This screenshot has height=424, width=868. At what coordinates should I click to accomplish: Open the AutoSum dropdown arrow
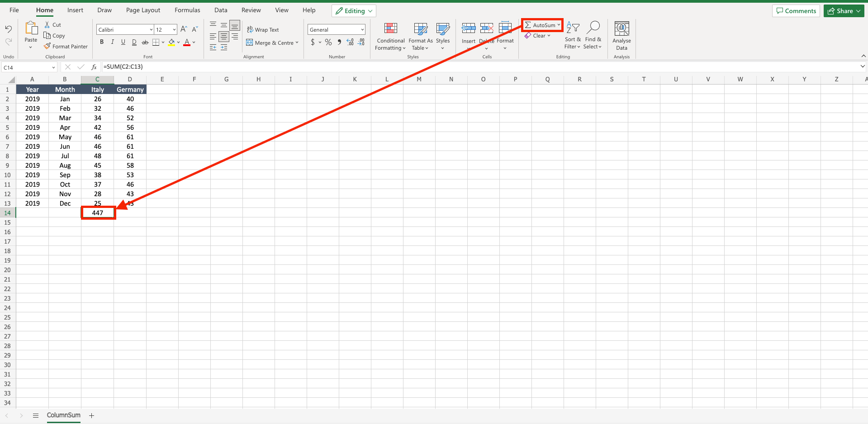[x=560, y=25]
